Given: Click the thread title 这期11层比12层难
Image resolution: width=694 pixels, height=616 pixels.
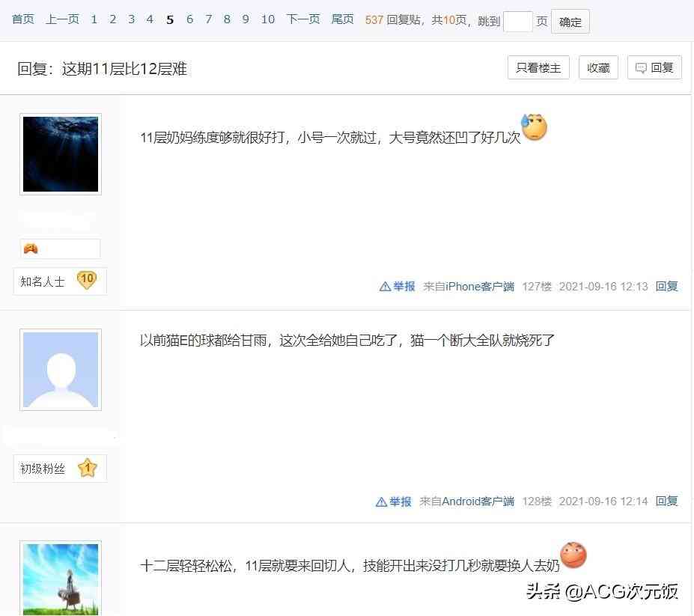Looking at the screenshot, I should 124,69.
